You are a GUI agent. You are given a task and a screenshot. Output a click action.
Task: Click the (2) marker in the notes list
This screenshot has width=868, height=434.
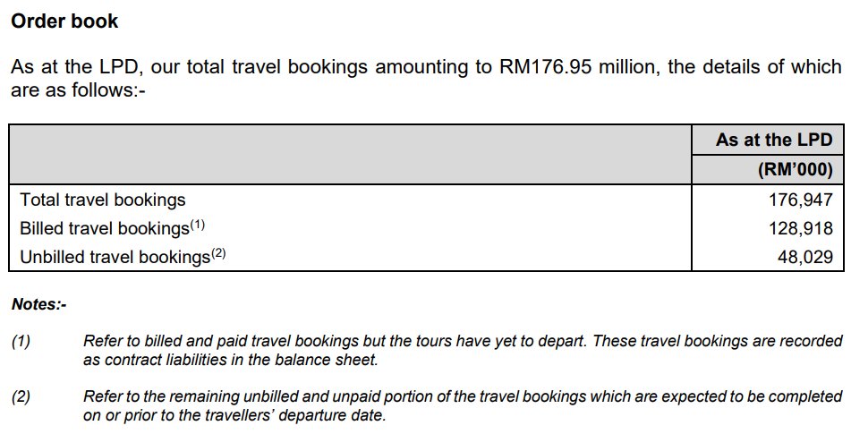pyautogui.click(x=21, y=396)
